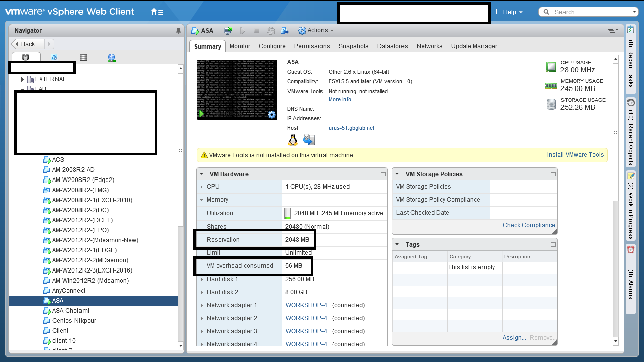
Task: Minimize the VM Storage Policies panel
Action: pos(553,174)
